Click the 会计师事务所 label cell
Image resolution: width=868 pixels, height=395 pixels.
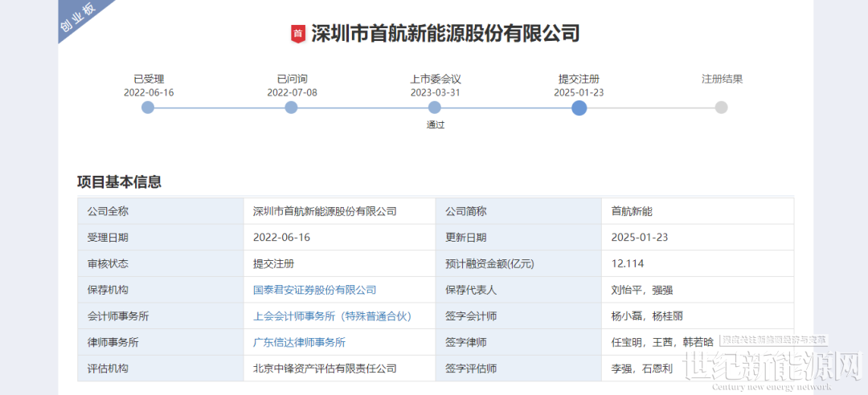coord(161,316)
